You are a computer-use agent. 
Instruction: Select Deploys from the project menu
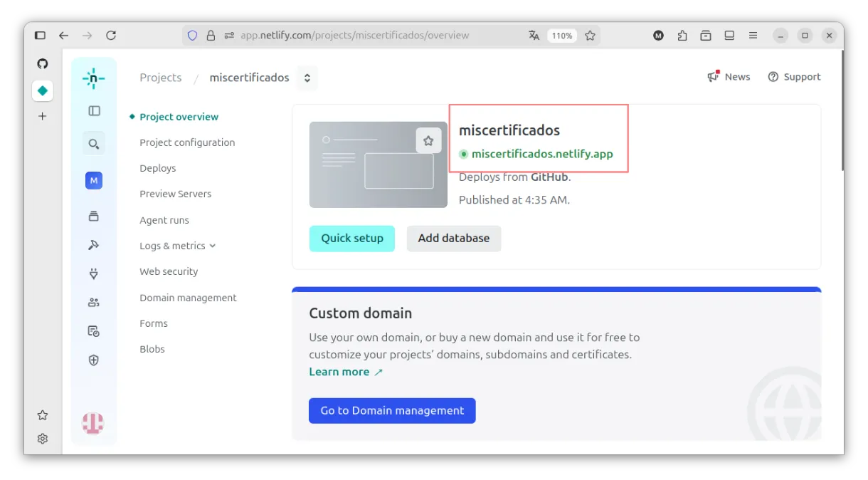pyautogui.click(x=157, y=168)
